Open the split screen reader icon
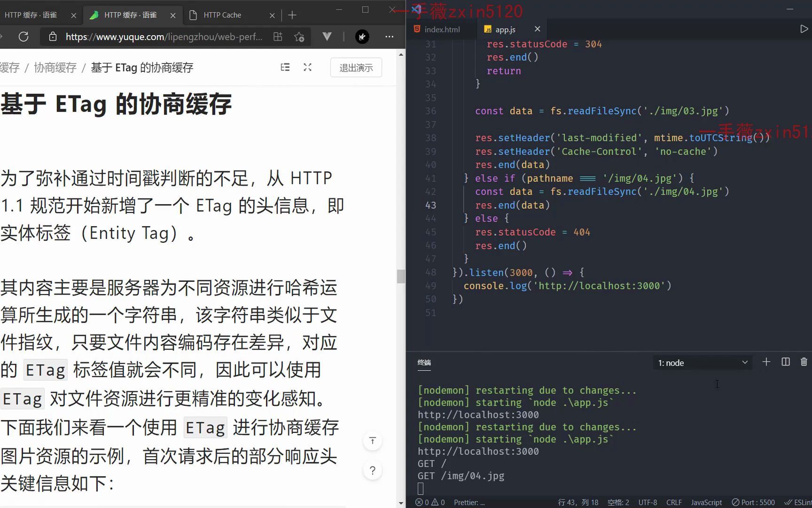Viewport: 812px width, 508px height. coord(278,37)
